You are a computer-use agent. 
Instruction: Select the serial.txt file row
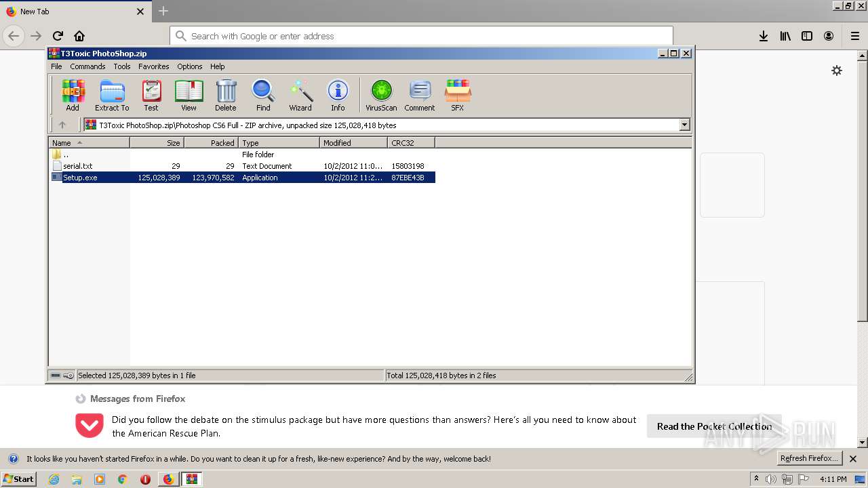tap(242, 166)
